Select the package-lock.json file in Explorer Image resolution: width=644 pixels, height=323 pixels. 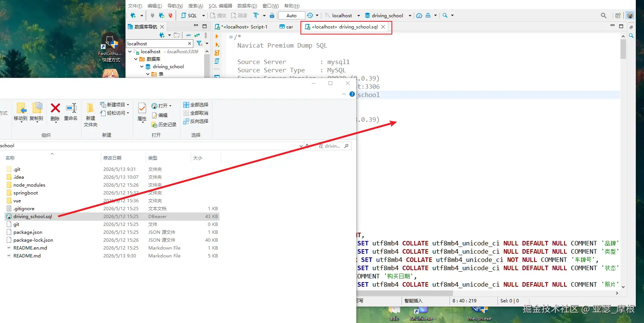33,240
